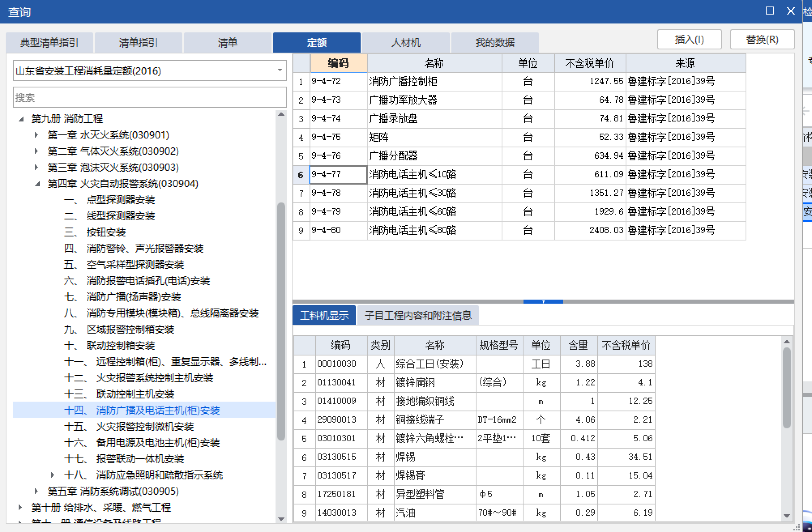
Task: Switch to the 清单 tab
Action: pos(227,42)
